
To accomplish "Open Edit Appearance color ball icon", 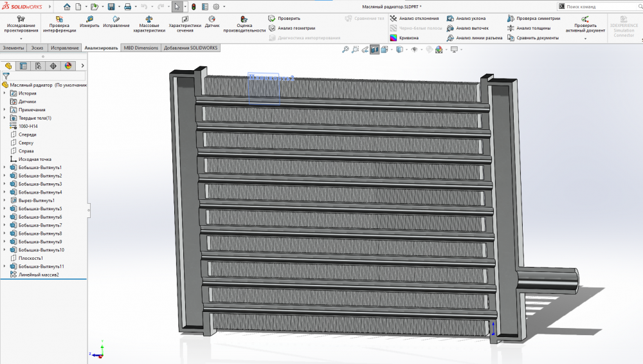I will 439,50.
